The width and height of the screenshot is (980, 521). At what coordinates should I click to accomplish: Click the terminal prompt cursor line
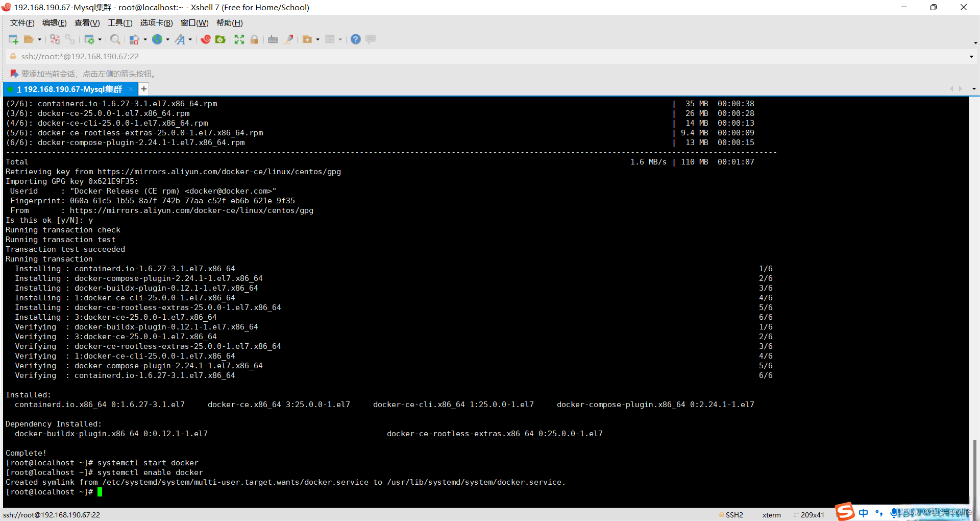pos(54,492)
